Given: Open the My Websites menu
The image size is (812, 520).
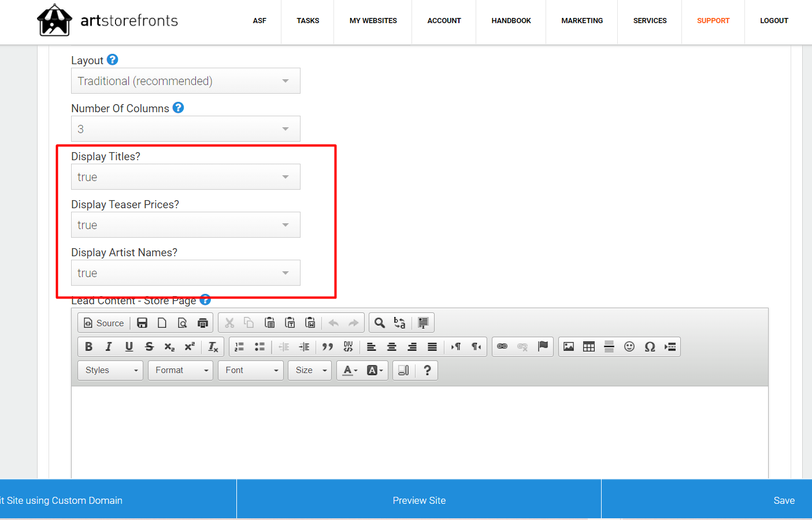Looking at the screenshot, I should pyautogui.click(x=373, y=21).
